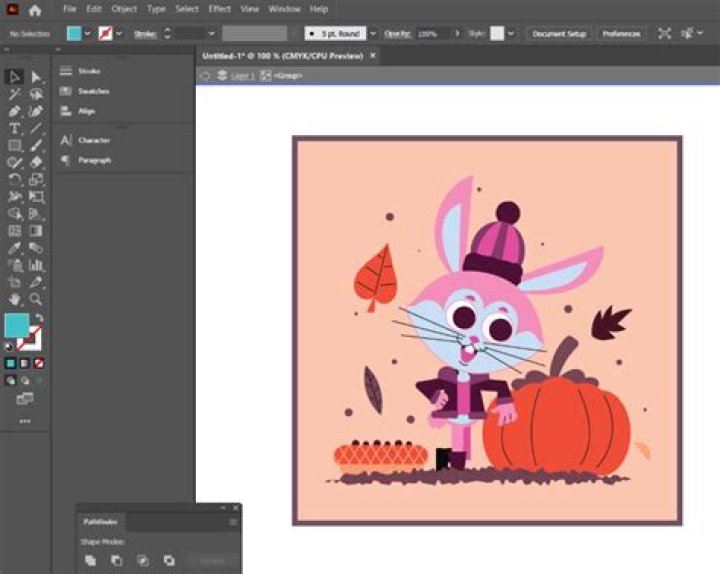The image size is (720, 574).
Task: Open the File menu
Action: pos(70,9)
